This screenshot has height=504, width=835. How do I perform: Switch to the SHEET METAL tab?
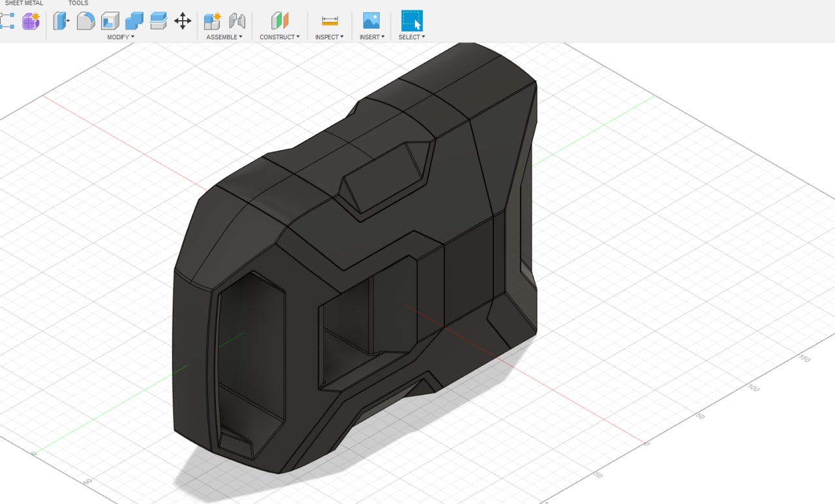[x=24, y=3]
